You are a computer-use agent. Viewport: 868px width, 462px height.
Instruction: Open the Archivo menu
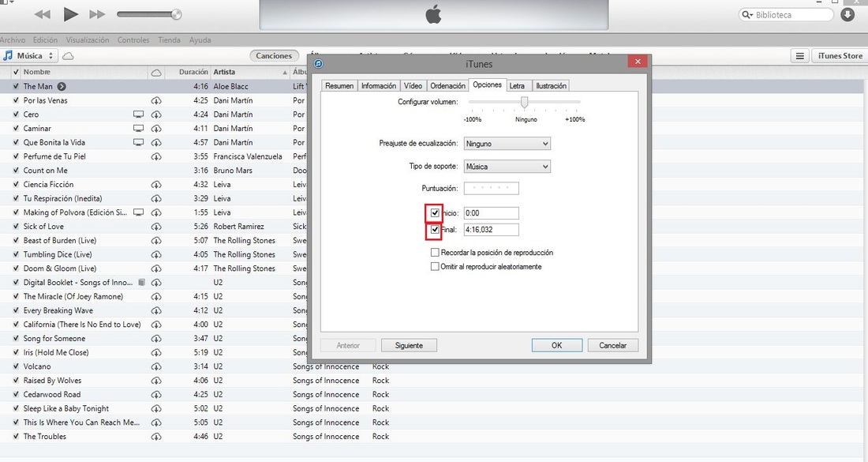(x=12, y=40)
